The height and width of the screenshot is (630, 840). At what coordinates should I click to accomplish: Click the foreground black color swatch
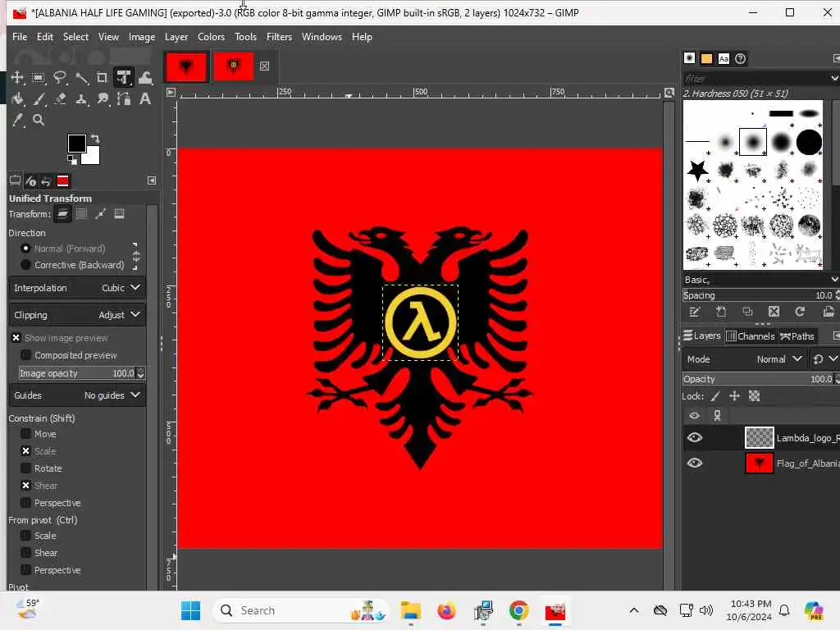75,143
